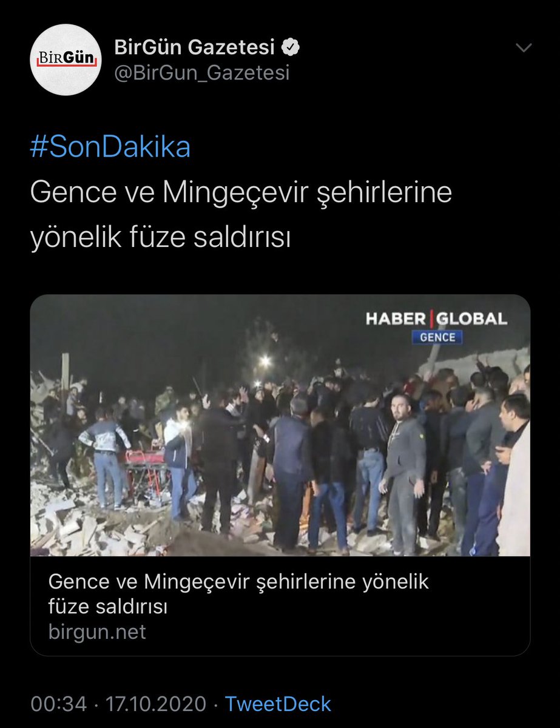Click the Haber Global logo in photo

tap(436, 318)
